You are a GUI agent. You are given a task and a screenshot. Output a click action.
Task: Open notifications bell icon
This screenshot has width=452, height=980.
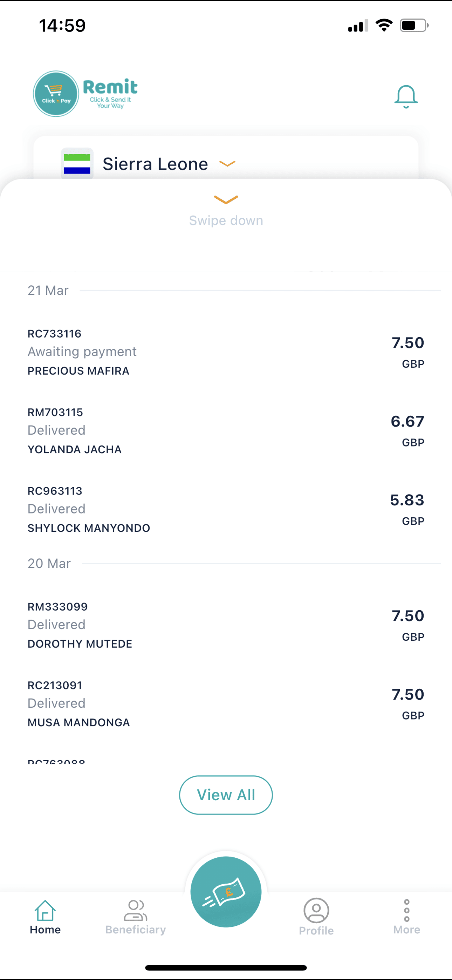click(x=406, y=97)
